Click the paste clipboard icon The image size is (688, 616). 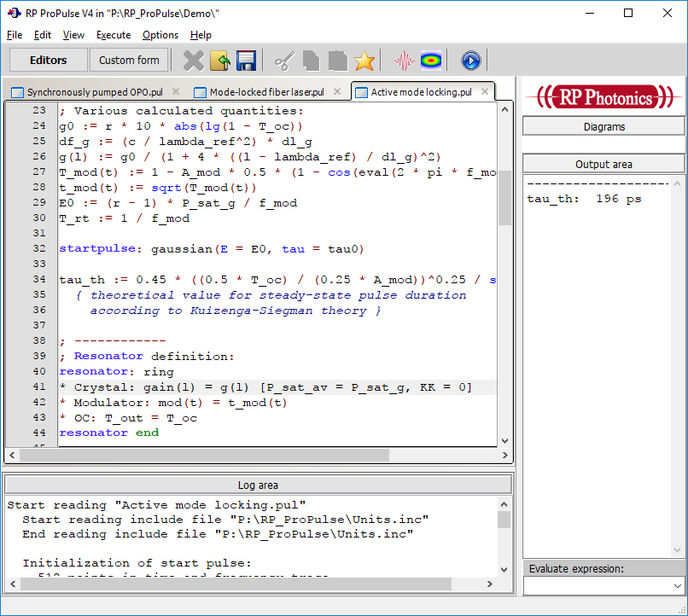pos(338,61)
